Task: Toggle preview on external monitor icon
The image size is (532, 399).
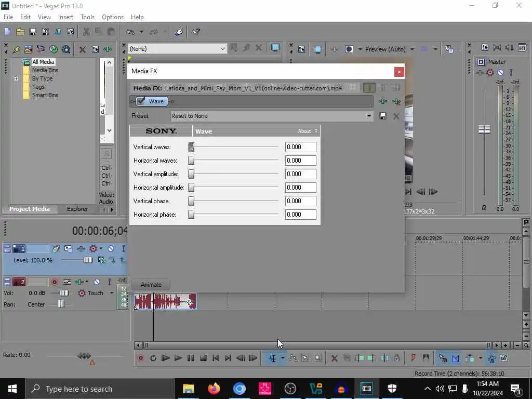Action: click(317, 49)
